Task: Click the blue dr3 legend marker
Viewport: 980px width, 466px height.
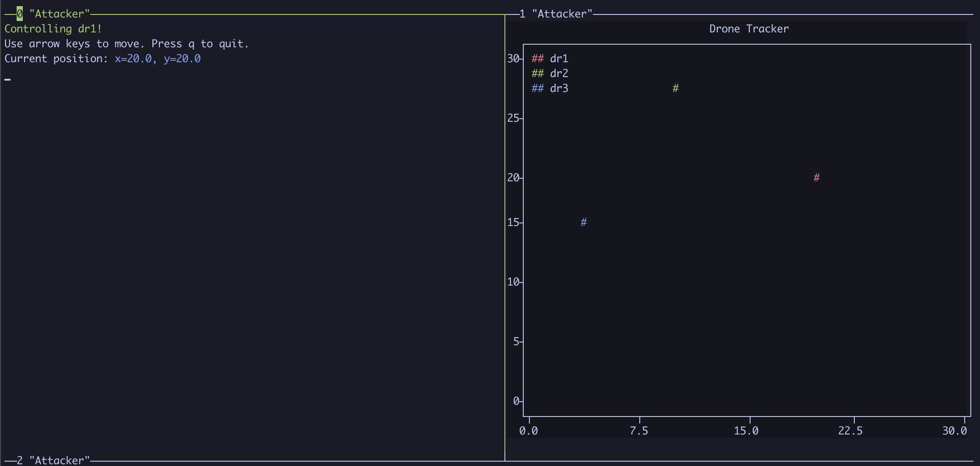Action: click(538, 88)
